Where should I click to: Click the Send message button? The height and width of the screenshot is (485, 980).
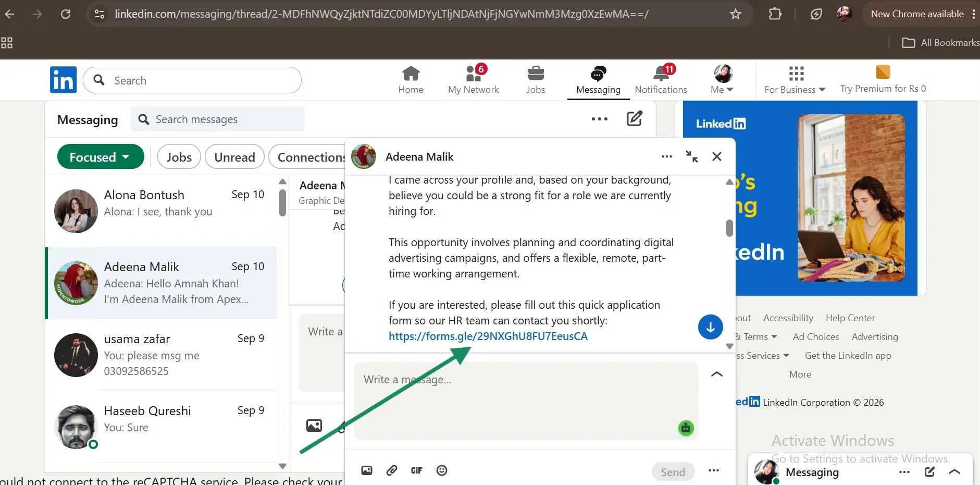(673, 472)
